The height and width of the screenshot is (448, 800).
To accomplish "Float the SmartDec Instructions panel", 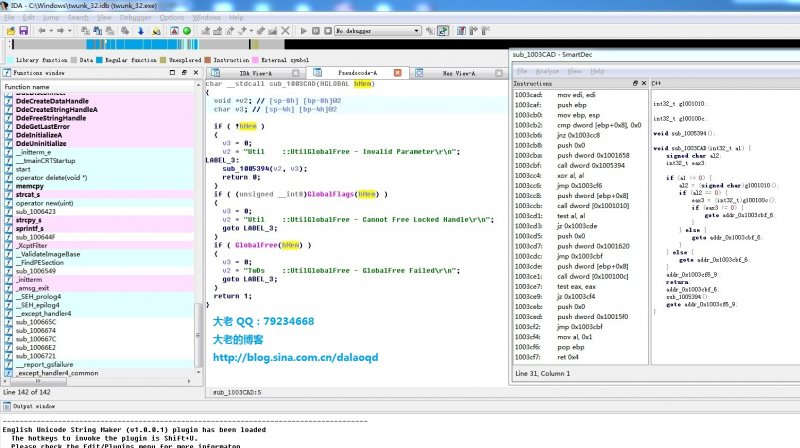I will point(635,83).
